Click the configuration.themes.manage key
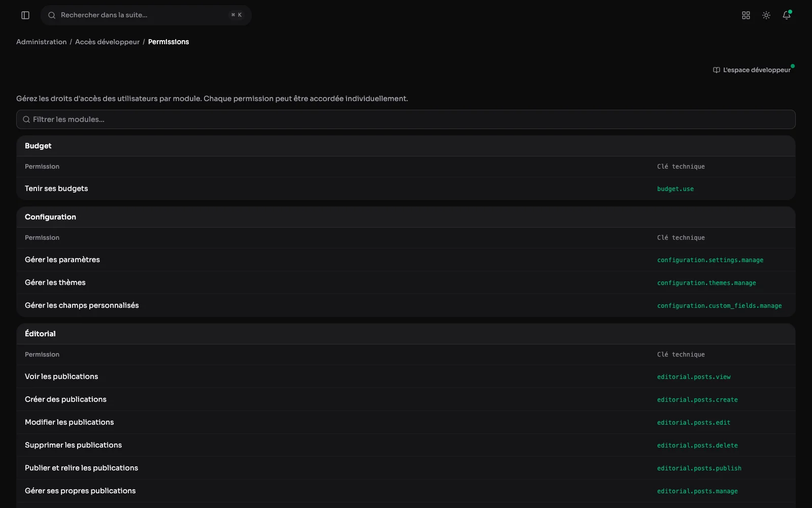The image size is (812, 508). click(x=706, y=283)
